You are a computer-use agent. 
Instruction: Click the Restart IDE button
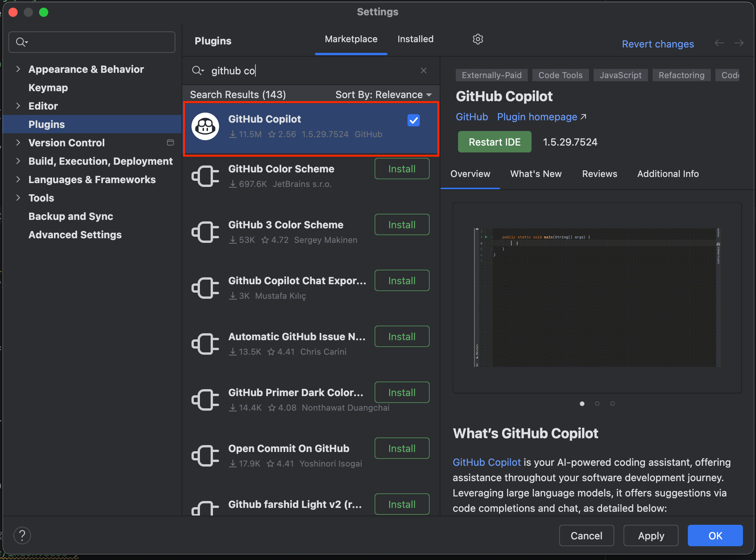point(494,142)
